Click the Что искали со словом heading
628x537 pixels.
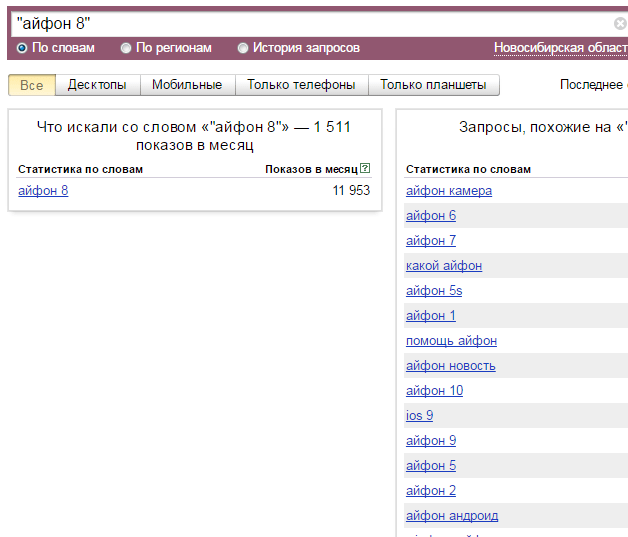pos(194,136)
